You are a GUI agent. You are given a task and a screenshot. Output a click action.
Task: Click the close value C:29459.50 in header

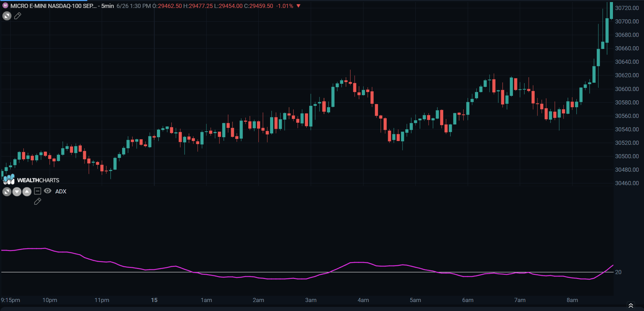pos(259,6)
